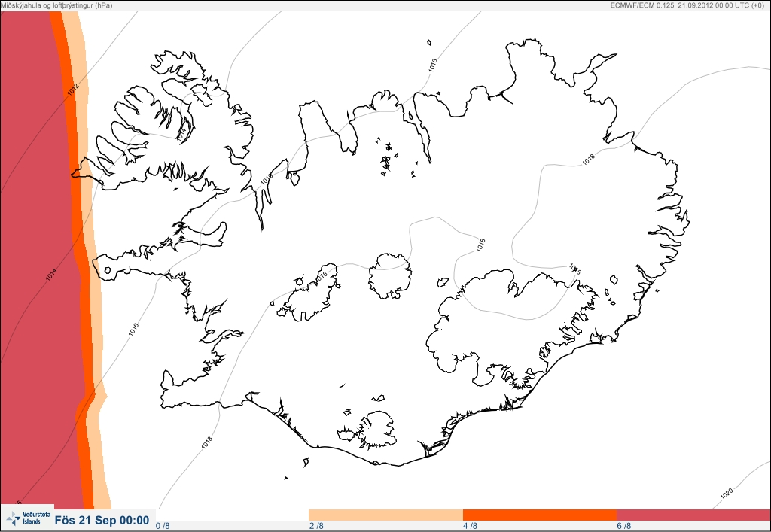
Task: Click the '0 /8' legend label
Action: pos(163,526)
